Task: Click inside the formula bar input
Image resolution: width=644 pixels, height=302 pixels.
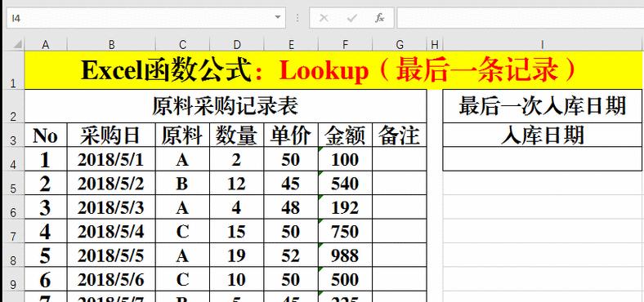Action: (520, 18)
